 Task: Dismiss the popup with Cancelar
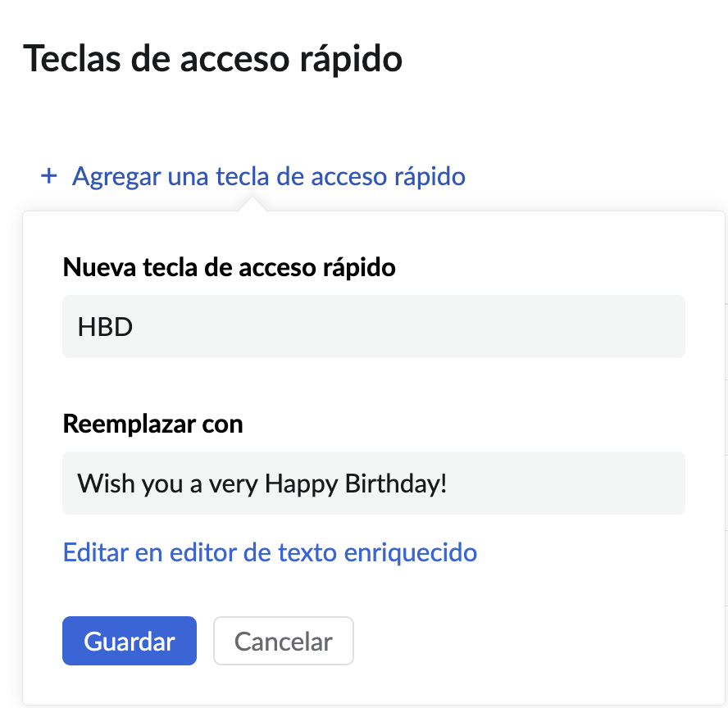[283, 641]
